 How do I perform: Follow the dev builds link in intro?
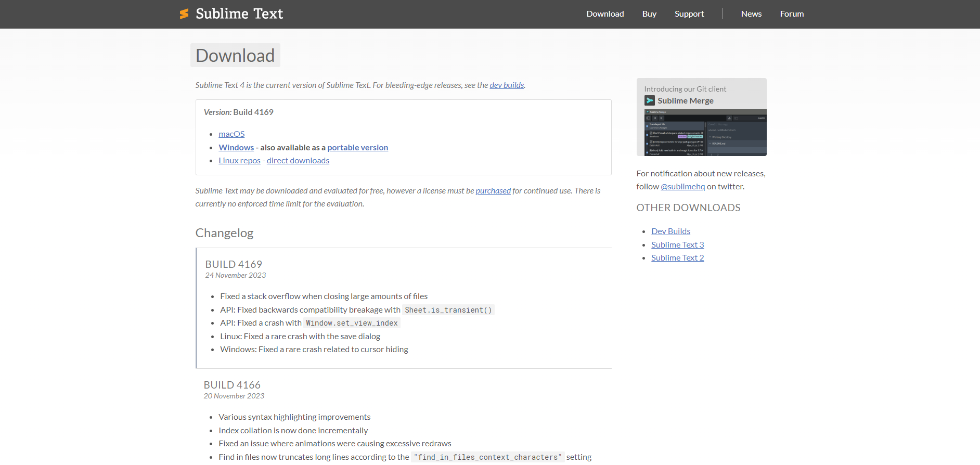507,85
